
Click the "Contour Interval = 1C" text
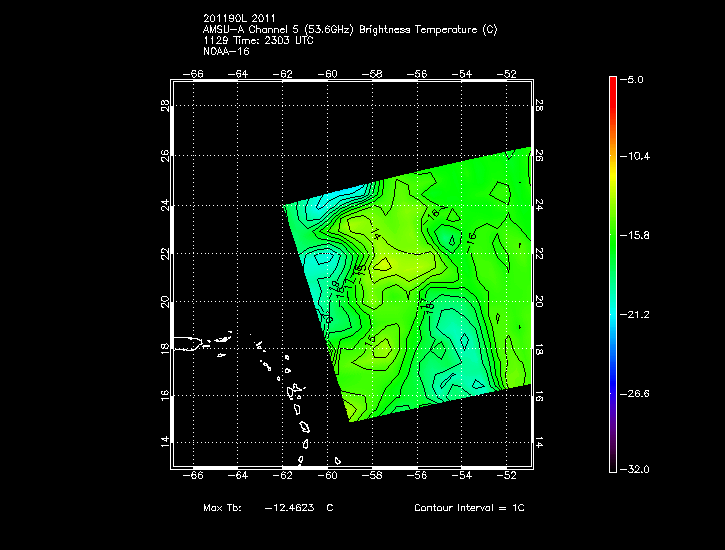click(x=469, y=508)
